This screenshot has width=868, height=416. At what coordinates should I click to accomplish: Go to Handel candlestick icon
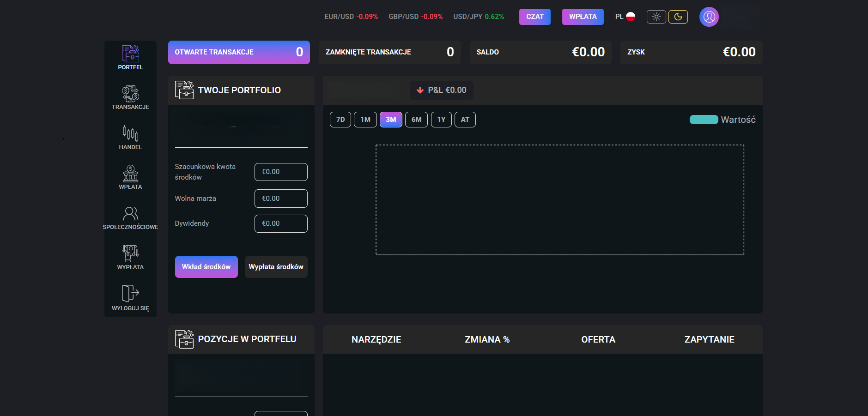click(130, 133)
